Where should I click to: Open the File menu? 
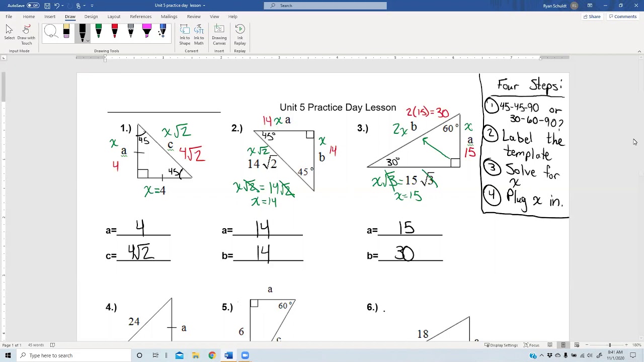click(9, 17)
